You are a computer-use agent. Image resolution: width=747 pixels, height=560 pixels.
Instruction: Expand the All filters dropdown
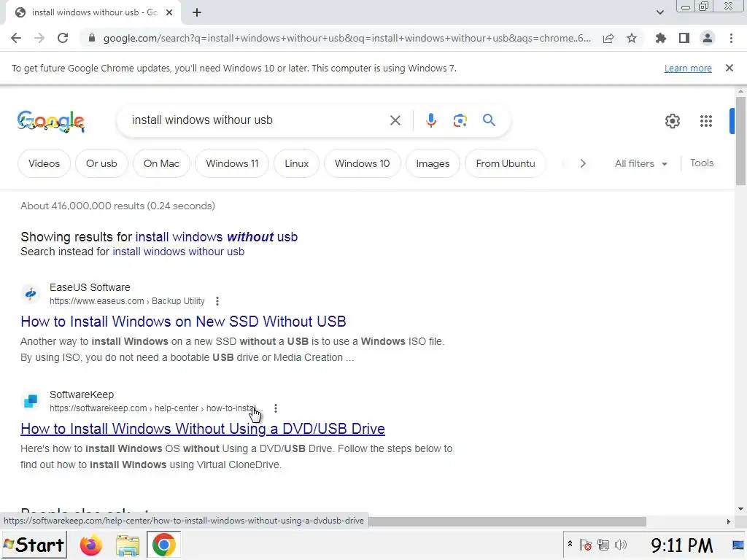point(640,164)
